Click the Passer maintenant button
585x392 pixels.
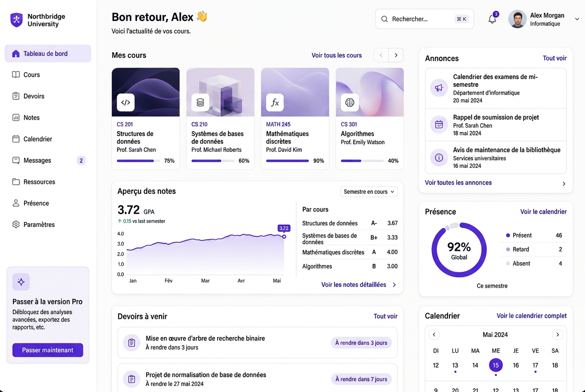coord(48,350)
